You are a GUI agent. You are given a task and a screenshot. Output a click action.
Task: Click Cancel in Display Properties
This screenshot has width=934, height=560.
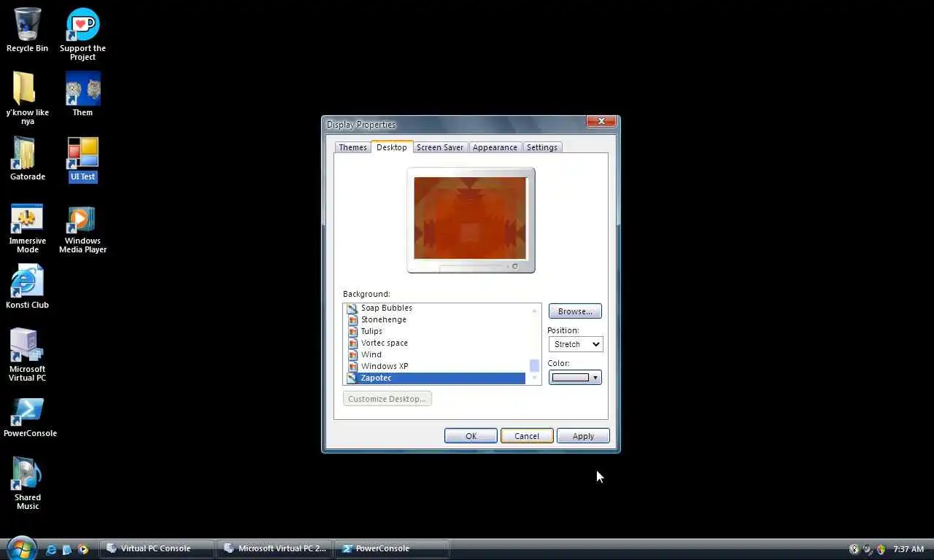point(527,436)
